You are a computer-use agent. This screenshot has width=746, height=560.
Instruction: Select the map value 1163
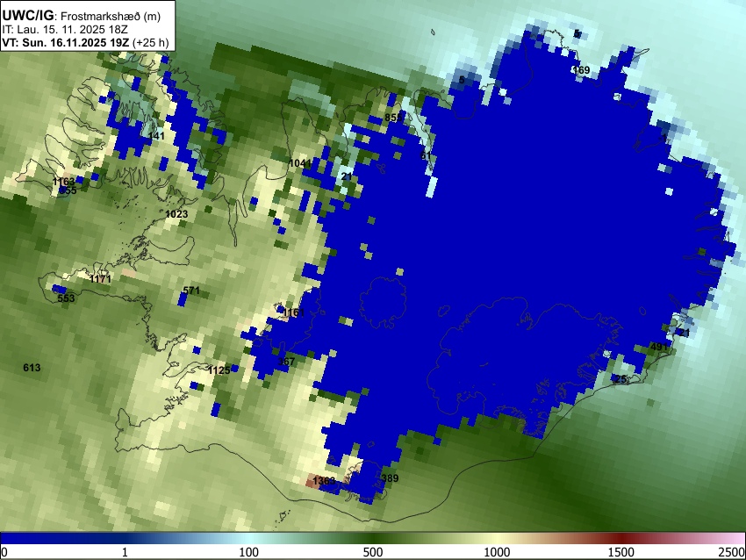pos(64,182)
